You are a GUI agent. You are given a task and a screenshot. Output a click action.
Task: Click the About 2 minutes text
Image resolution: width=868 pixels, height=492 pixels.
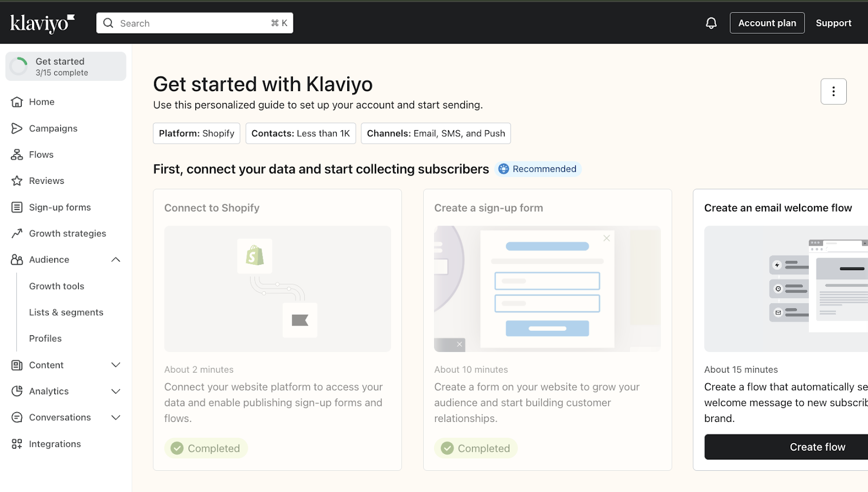[x=199, y=369]
